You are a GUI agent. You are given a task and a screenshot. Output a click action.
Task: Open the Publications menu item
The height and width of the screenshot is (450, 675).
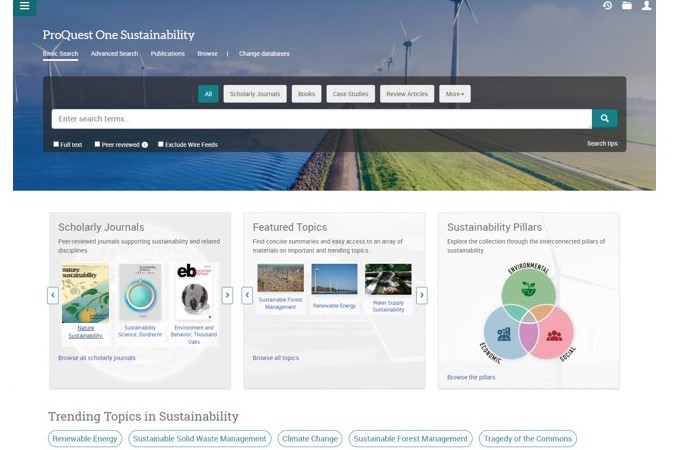(167, 53)
